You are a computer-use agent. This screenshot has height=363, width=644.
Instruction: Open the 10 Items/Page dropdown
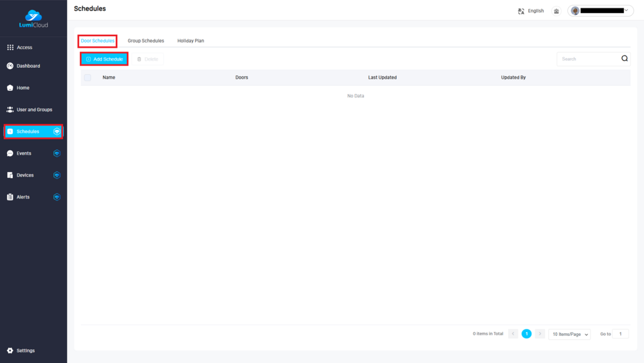(x=569, y=334)
